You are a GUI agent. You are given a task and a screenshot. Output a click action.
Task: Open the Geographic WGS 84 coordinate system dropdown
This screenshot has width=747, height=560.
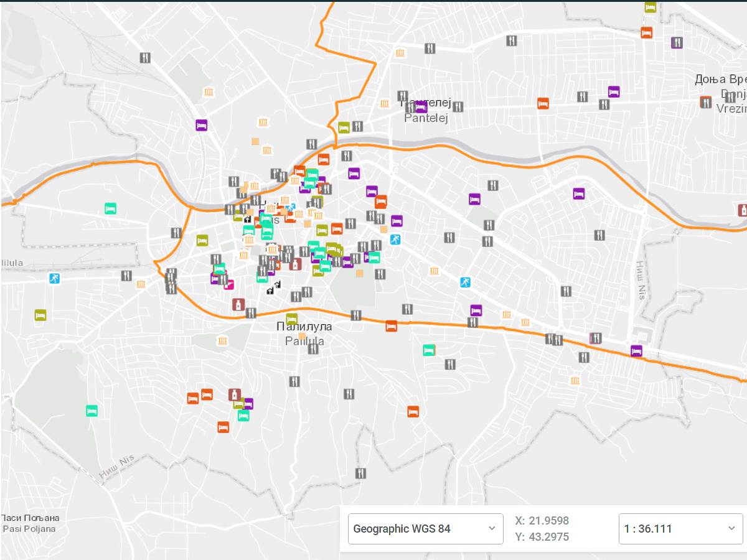pos(426,528)
